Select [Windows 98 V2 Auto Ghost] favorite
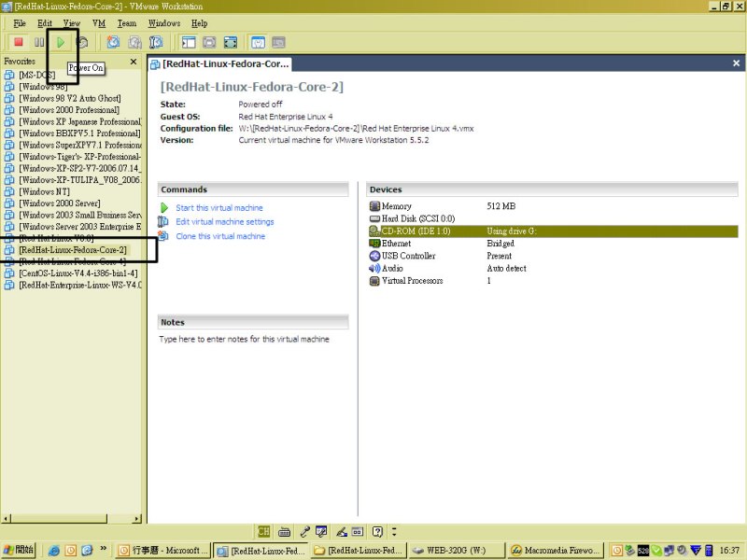Image resolution: width=747 pixels, height=560 pixels. pos(69,99)
